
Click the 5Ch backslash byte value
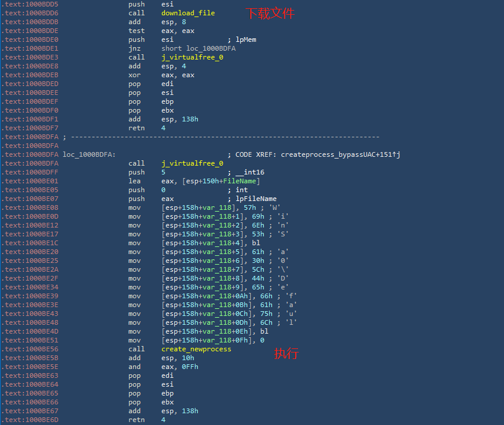click(258, 269)
